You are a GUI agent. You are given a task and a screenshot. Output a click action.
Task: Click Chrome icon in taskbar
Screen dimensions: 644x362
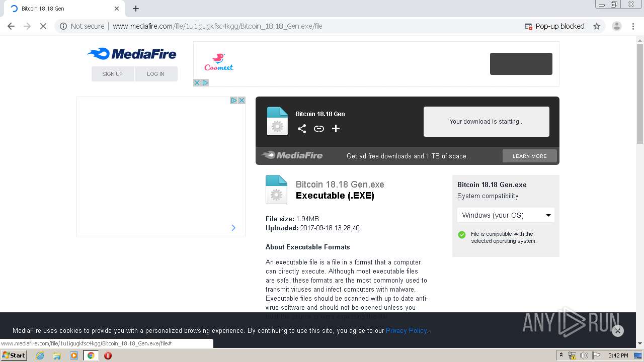coord(91,355)
